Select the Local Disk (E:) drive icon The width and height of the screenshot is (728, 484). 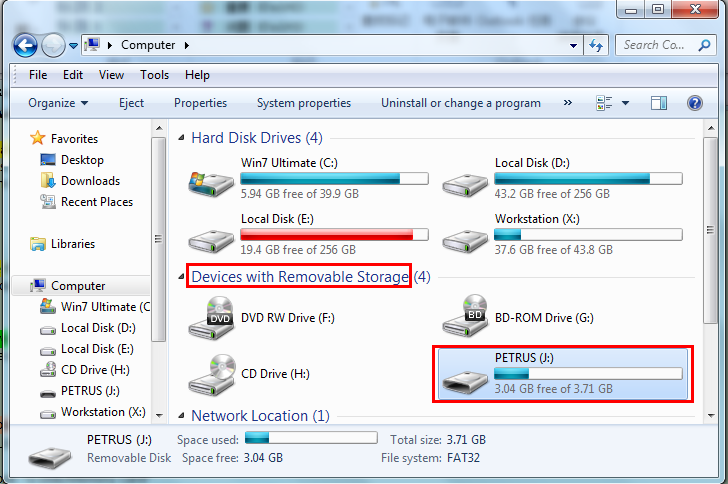pyautogui.click(x=211, y=241)
